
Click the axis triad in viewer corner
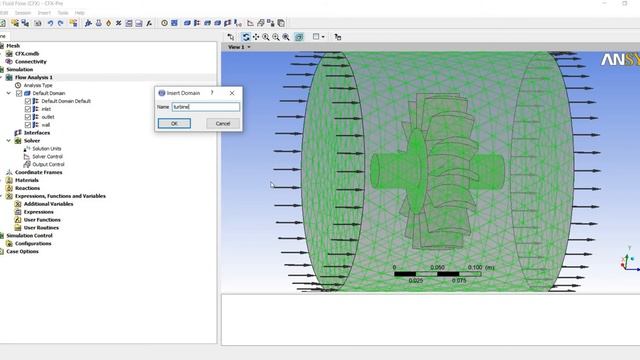[x=629, y=260]
